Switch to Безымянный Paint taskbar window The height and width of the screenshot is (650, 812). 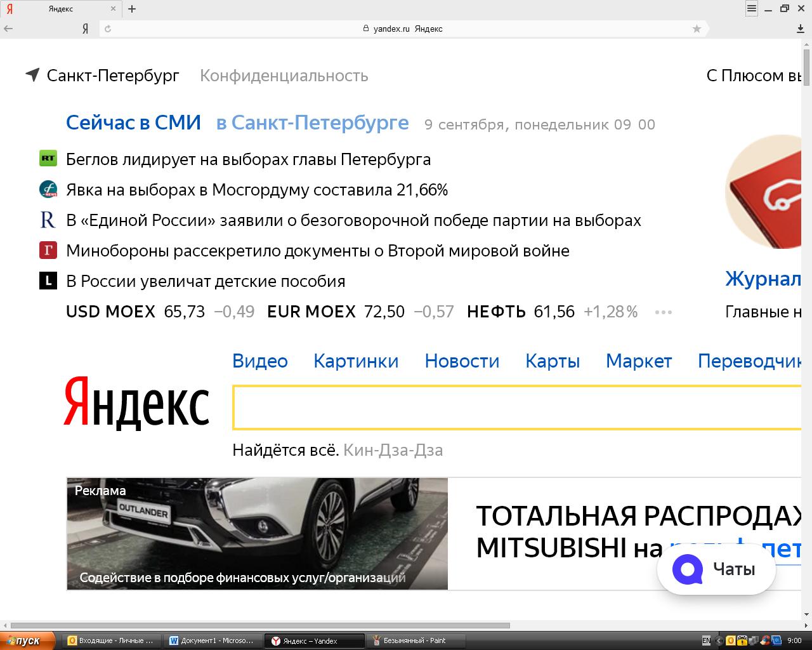[417, 640]
